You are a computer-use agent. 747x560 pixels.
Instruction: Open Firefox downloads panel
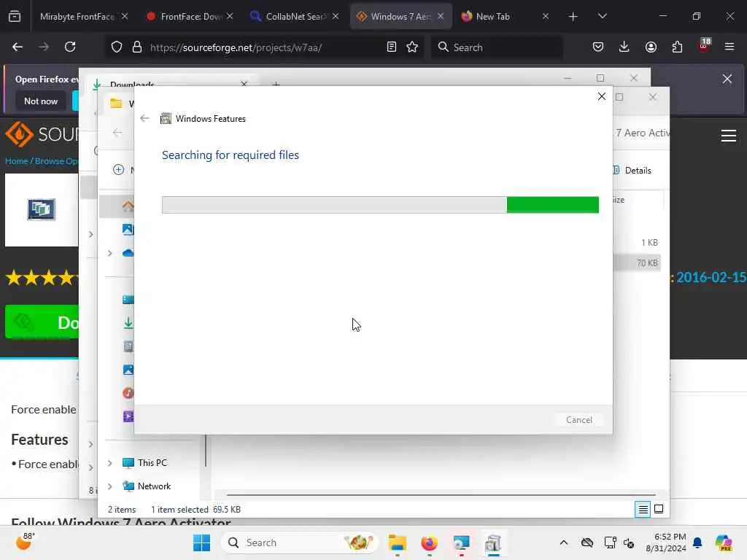(624, 47)
